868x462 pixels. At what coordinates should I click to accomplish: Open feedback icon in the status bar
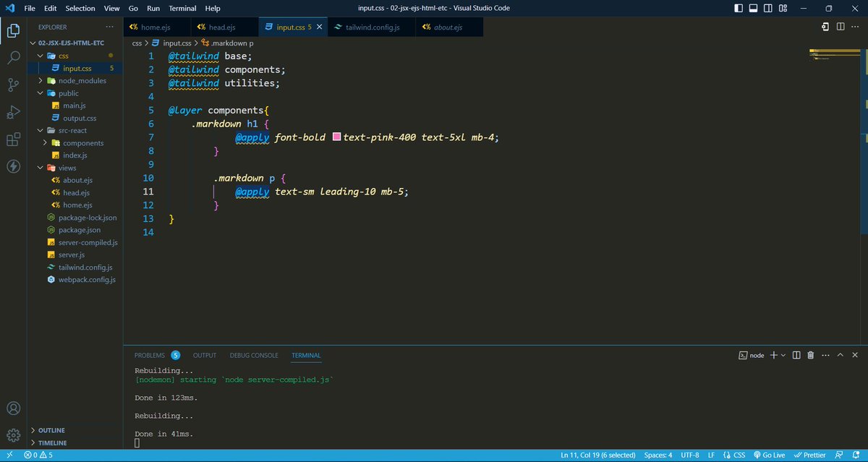click(839, 455)
